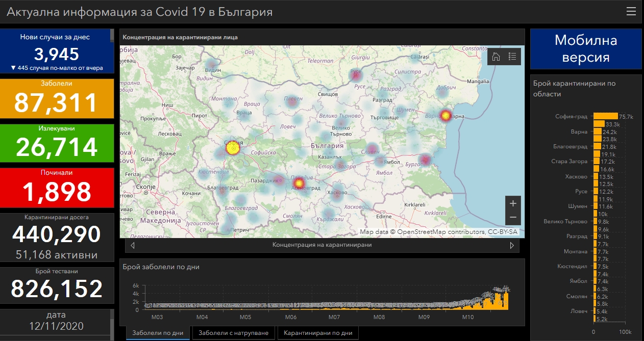Select the "Заболели по дни" tab
644x341 pixels.
(x=158, y=333)
